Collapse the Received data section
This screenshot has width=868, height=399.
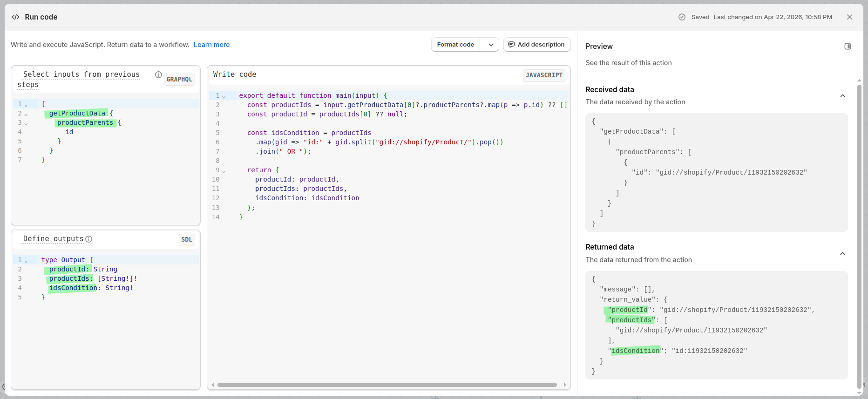pyautogui.click(x=842, y=96)
